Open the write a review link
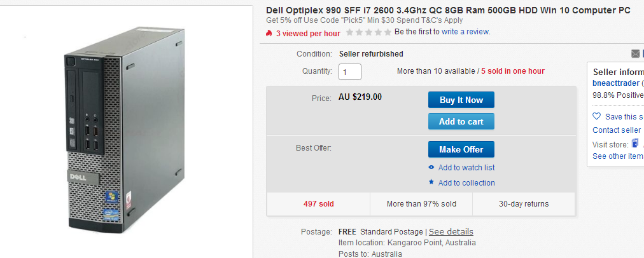 pyautogui.click(x=465, y=32)
